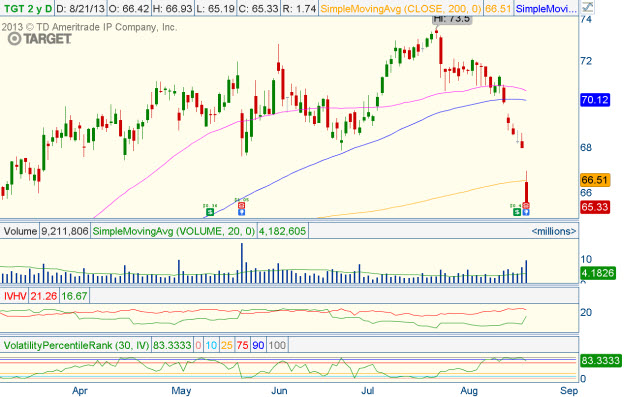Click the blue 70.12 price bubble on the axis
Viewport: 625px width, 397px height.
(x=595, y=100)
